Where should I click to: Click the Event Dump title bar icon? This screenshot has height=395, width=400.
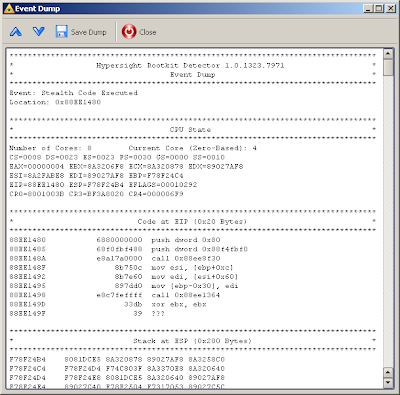point(9,9)
